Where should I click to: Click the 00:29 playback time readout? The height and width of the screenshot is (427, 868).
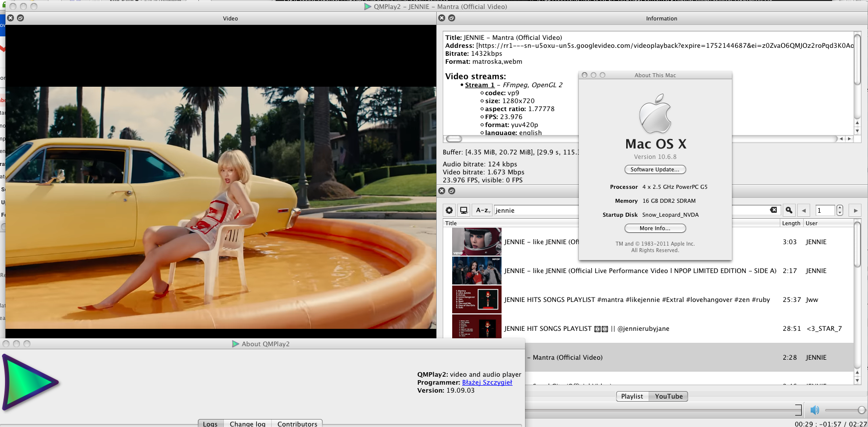pyautogui.click(x=804, y=424)
